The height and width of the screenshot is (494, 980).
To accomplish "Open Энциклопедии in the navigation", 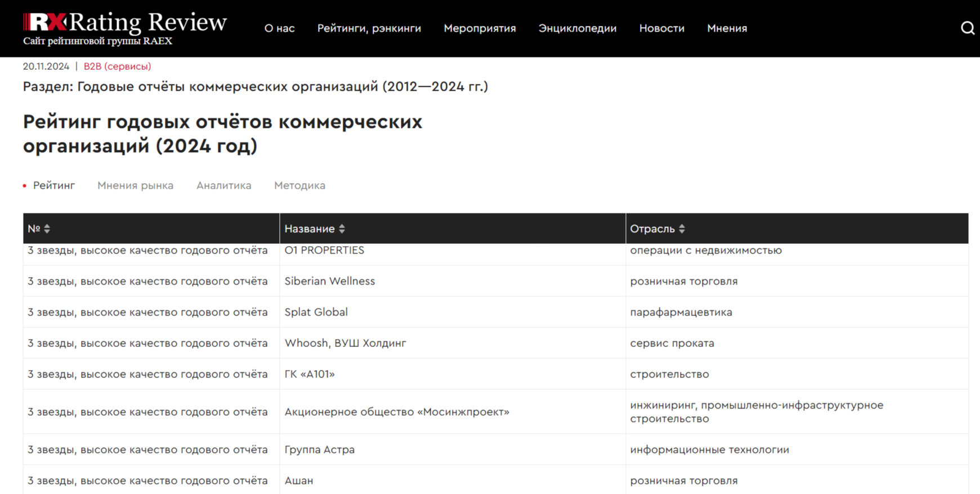I will [x=578, y=28].
